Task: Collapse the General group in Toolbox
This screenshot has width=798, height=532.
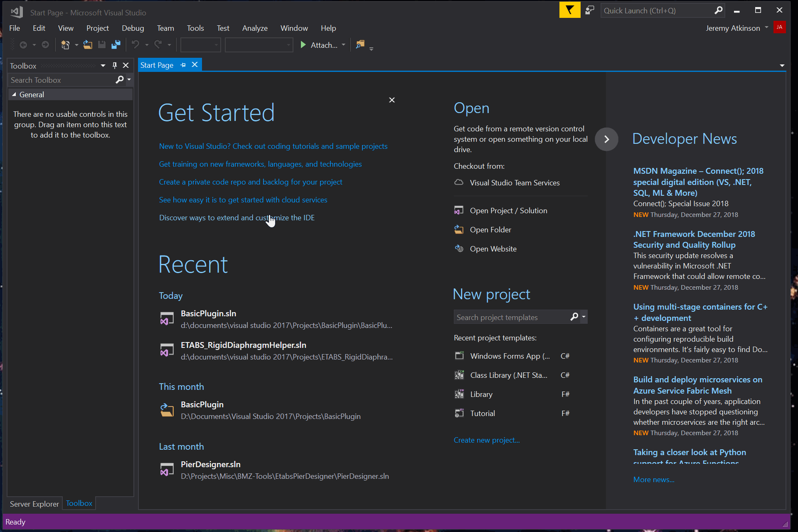Action: tap(14, 95)
